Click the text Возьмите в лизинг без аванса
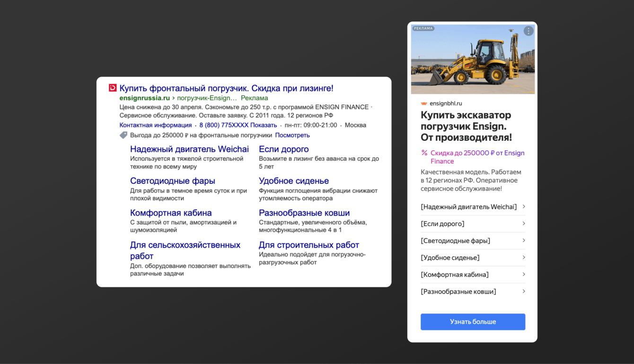This screenshot has width=634, height=364. pos(319,163)
